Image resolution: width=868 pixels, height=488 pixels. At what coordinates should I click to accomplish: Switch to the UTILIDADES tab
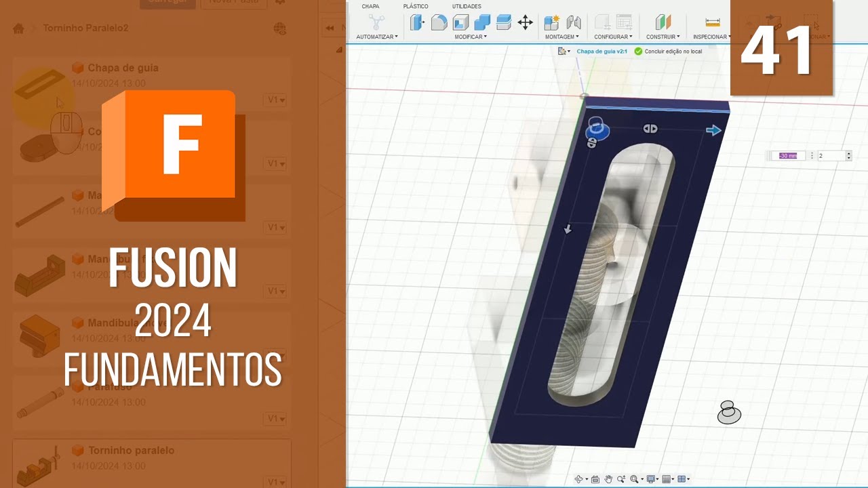(x=467, y=6)
